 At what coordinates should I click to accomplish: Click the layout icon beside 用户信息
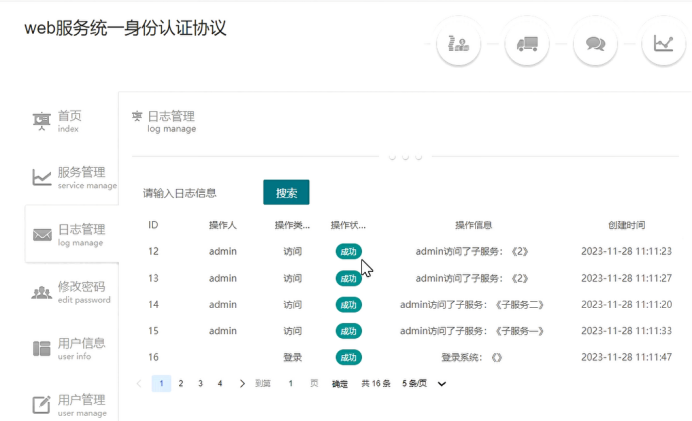41,348
